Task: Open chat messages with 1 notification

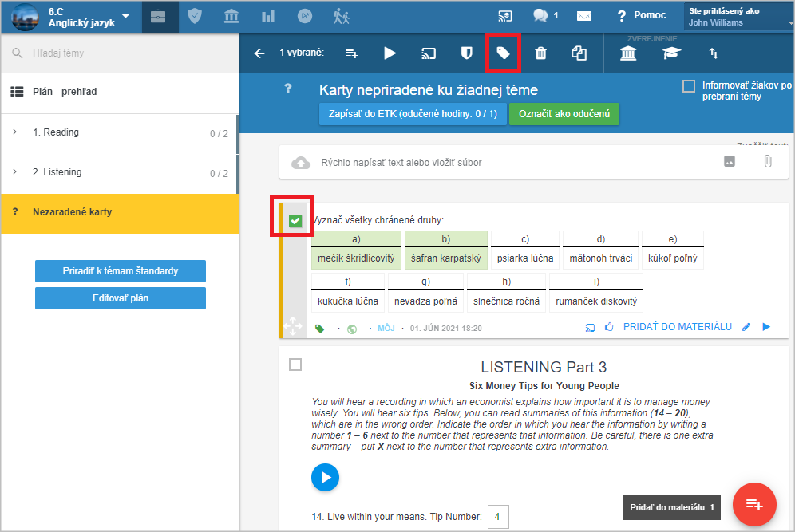Action: [545, 16]
